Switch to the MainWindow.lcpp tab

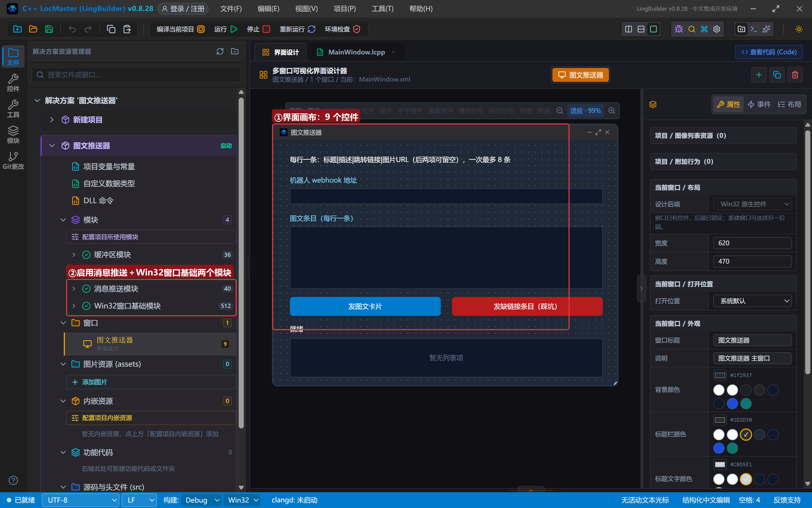tap(356, 52)
